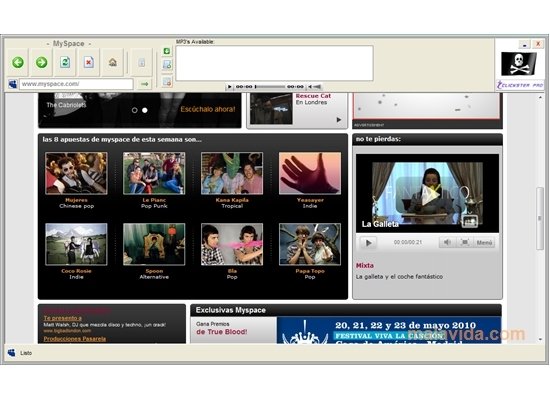The width and height of the screenshot is (550, 400).
Task: Select the first carousel dot
Action: tap(134, 110)
